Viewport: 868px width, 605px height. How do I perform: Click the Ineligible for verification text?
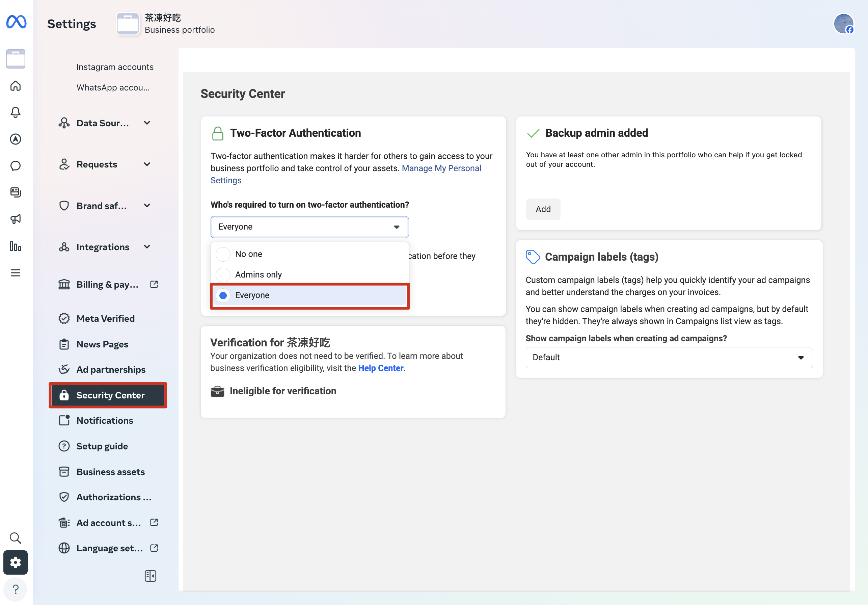tap(283, 391)
